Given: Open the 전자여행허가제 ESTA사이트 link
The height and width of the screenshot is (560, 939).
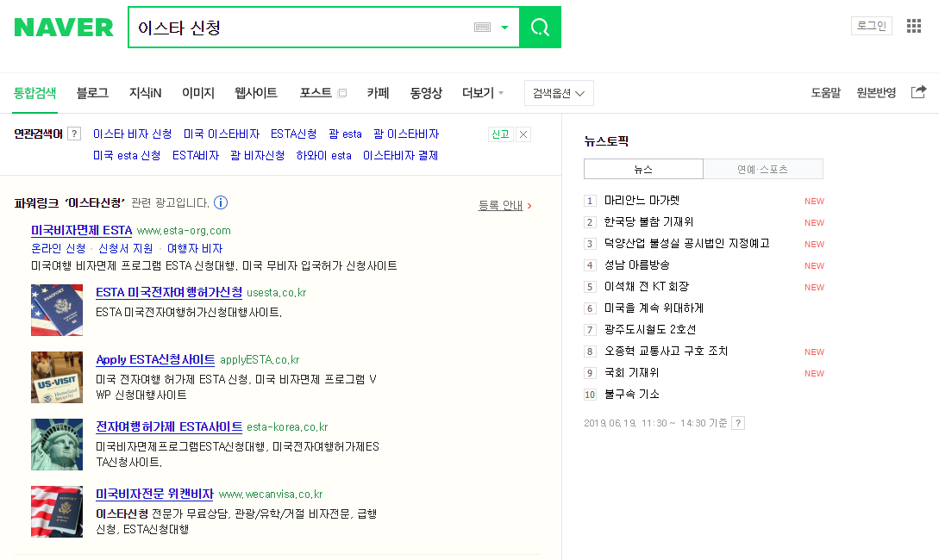Looking at the screenshot, I should (170, 426).
